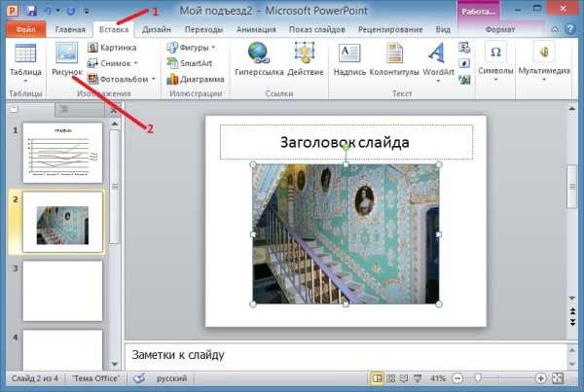
Task: Insert a Таблица (Table)
Action: 24,60
